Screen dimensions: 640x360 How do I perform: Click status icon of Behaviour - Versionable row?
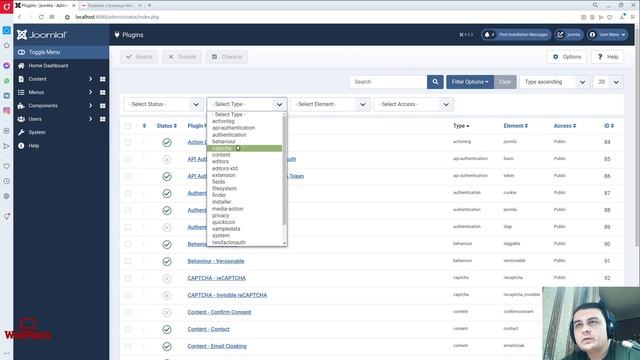point(167,261)
